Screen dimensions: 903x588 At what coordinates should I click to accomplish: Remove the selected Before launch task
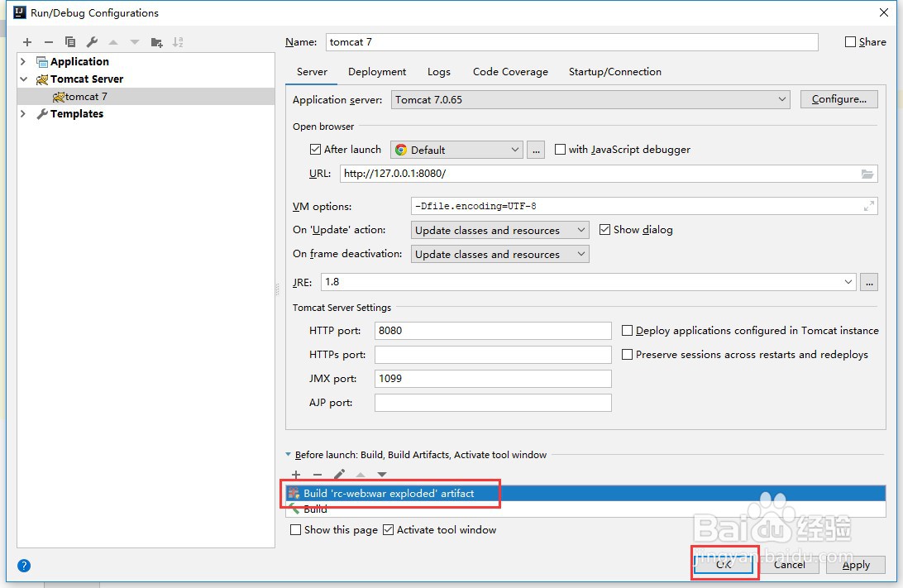coord(318,476)
